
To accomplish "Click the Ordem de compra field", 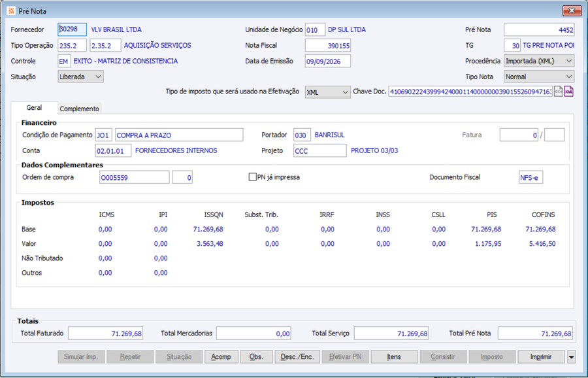I will [134, 177].
